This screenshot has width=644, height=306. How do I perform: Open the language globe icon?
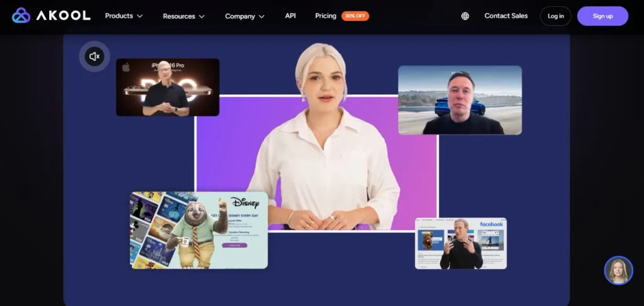click(x=465, y=16)
